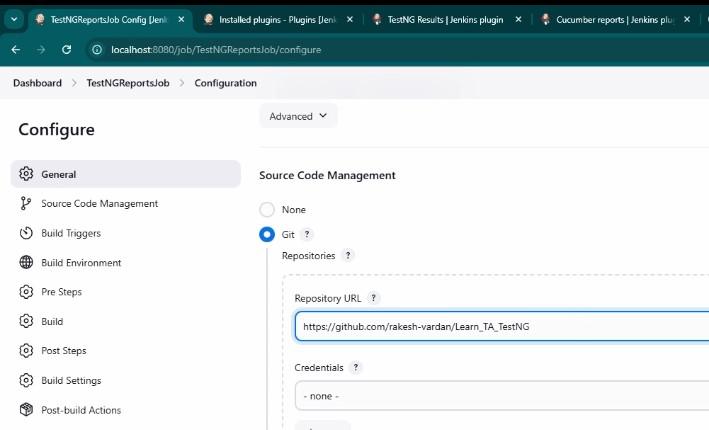Click the Configuration breadcrumb

(226, 83)
